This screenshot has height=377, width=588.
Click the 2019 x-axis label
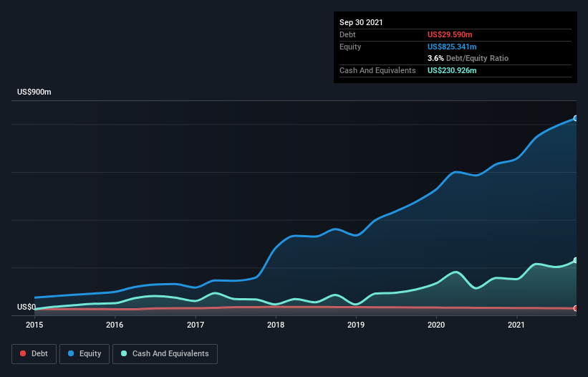[x=356, y=325]
